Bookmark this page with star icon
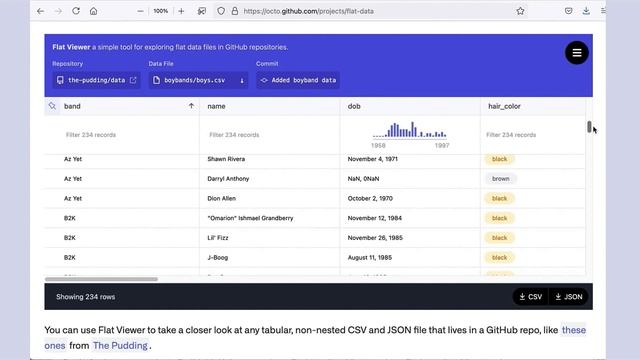Screen dimensions: 640x360 pyautogui.click(x=520, y=11)
